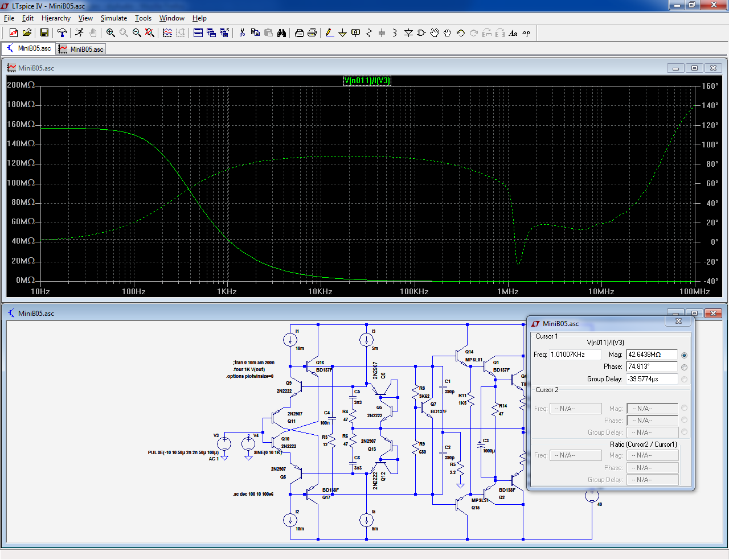Viewport: 729px width, 560px height.
Task: Click the Find binoculars icon
Action: tap(281, 33)
